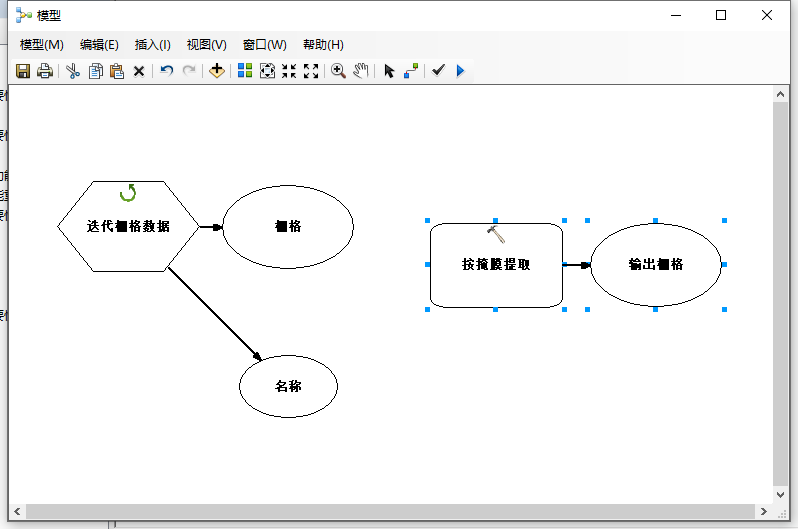Select the 输出栅格 output oval

click(656, 265)
